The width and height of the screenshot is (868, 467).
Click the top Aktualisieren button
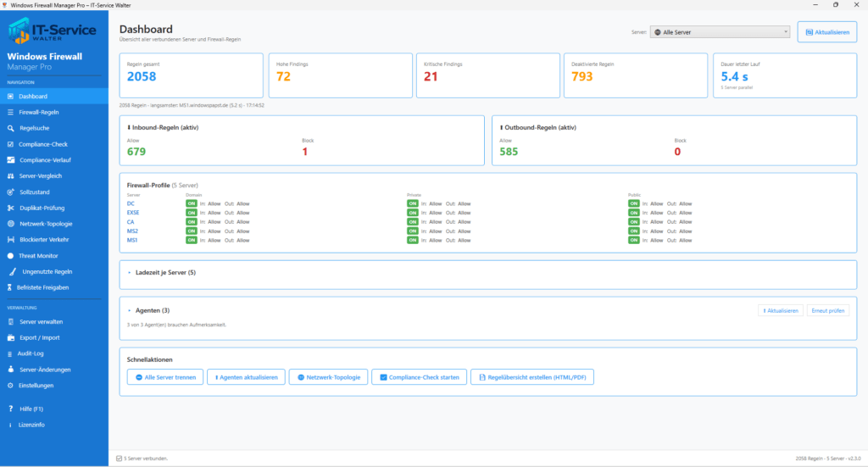(827, 32)
